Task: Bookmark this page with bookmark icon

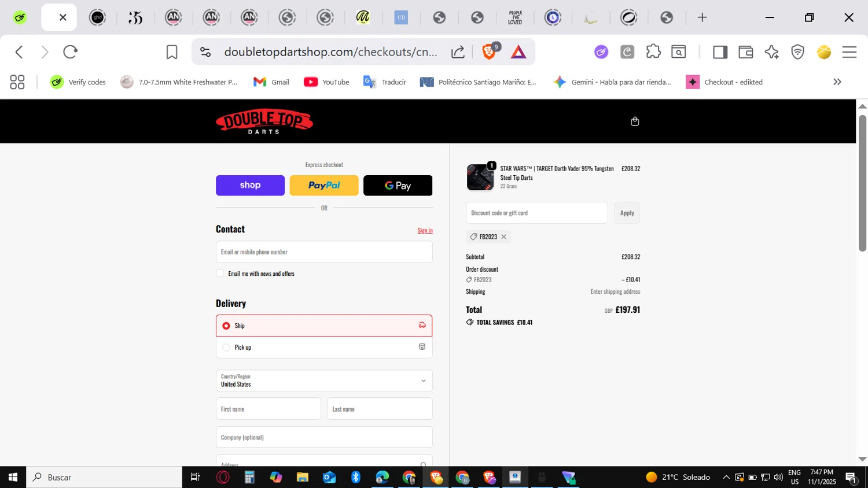Action: coord(172,52)
